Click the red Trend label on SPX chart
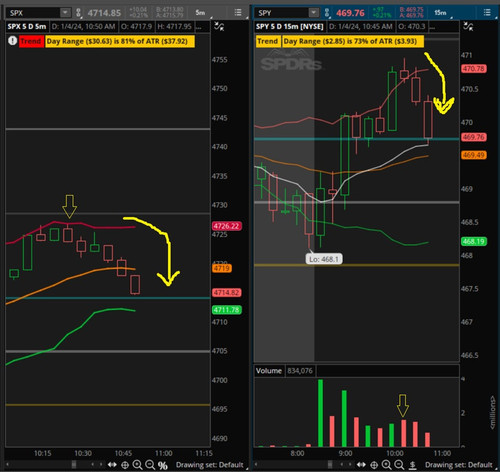Screen dimensions: 500x472 click(31, 41)
